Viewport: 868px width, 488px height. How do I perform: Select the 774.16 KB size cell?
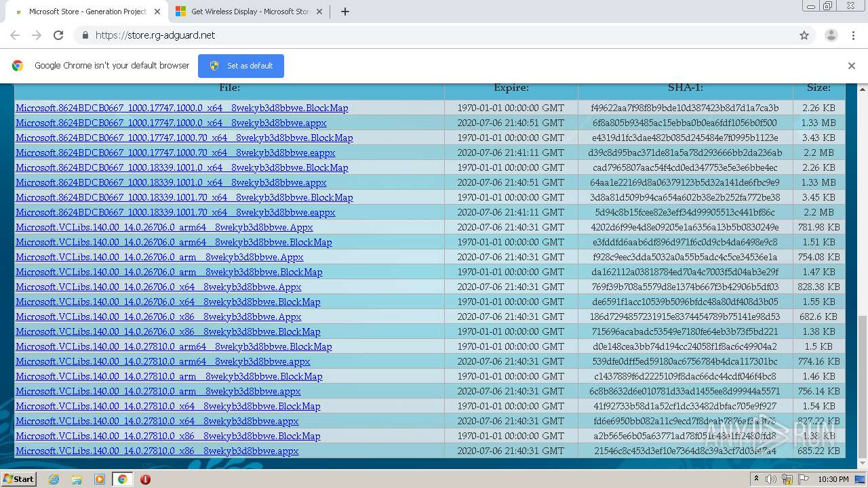[818, 361]
